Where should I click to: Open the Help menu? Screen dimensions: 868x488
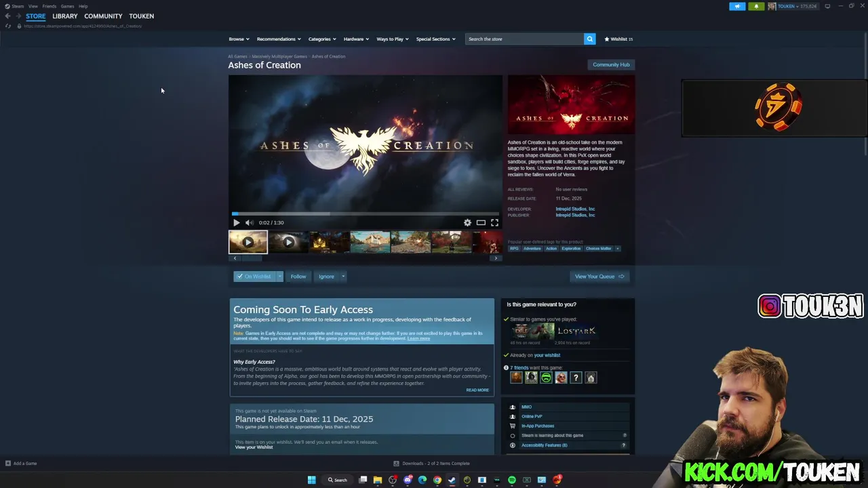point(83,6)
